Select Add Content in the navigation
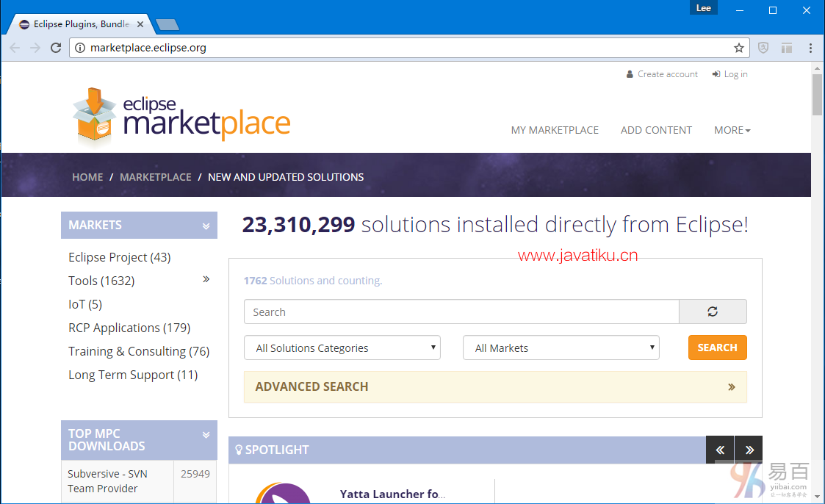Screen dimensions: 825x504 click(x=656, y=130)
